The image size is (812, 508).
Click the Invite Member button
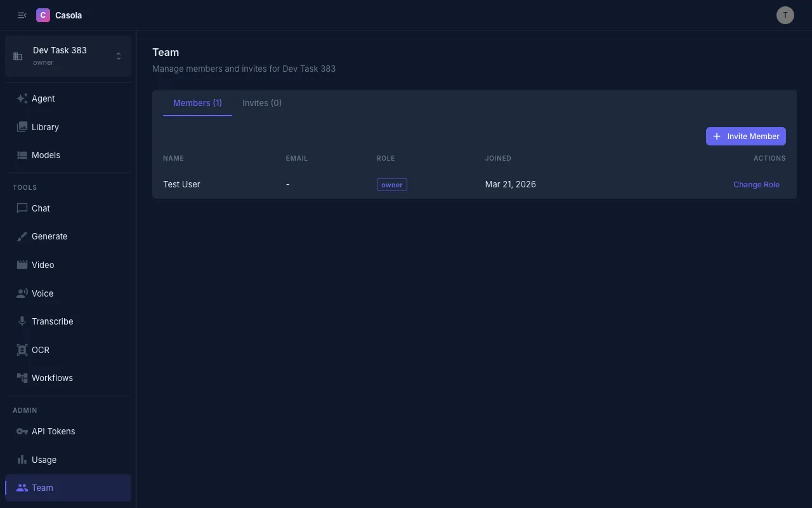click(x=745, y=136)
